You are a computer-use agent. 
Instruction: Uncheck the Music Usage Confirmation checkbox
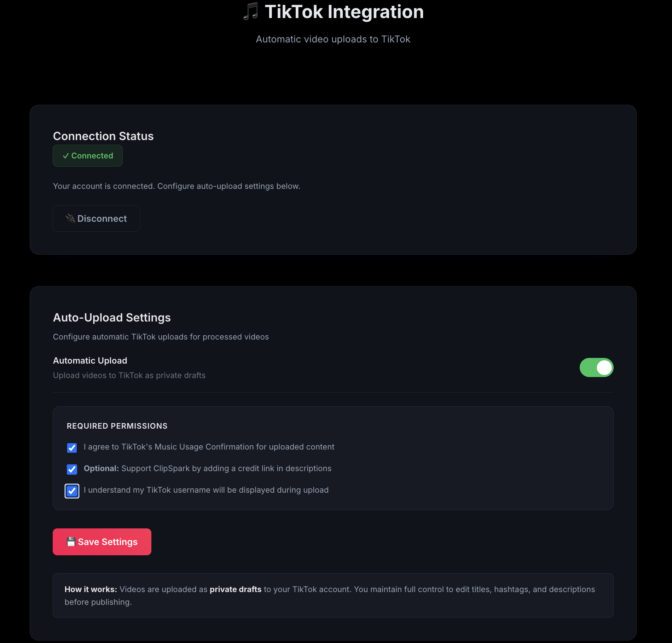[x=72, y=448]
